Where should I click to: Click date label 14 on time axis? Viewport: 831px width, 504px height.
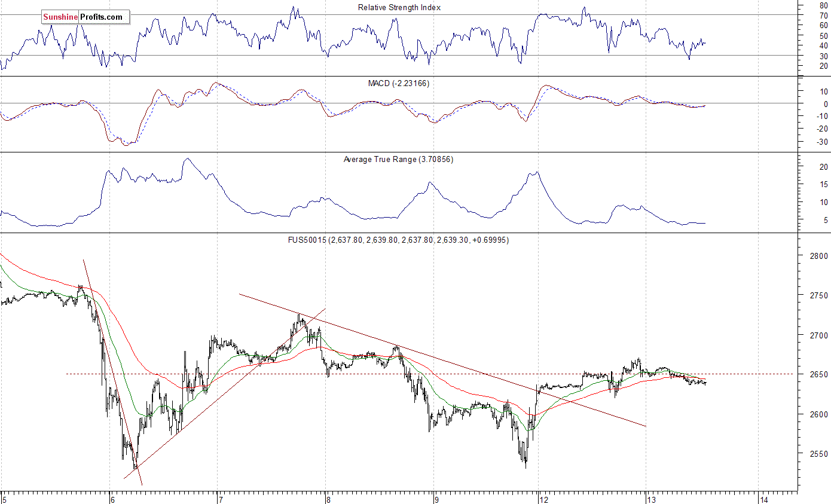click(764, 499)
